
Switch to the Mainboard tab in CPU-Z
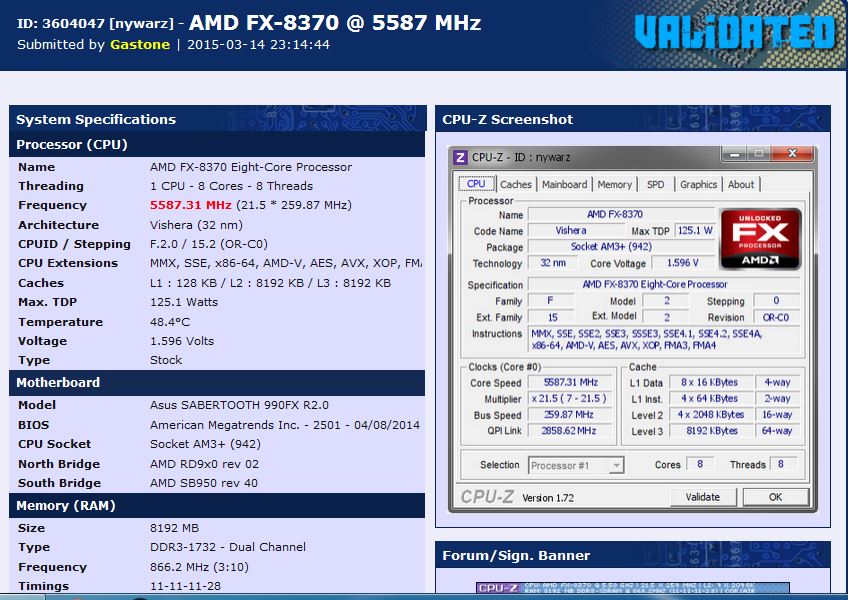coord(564,184)
